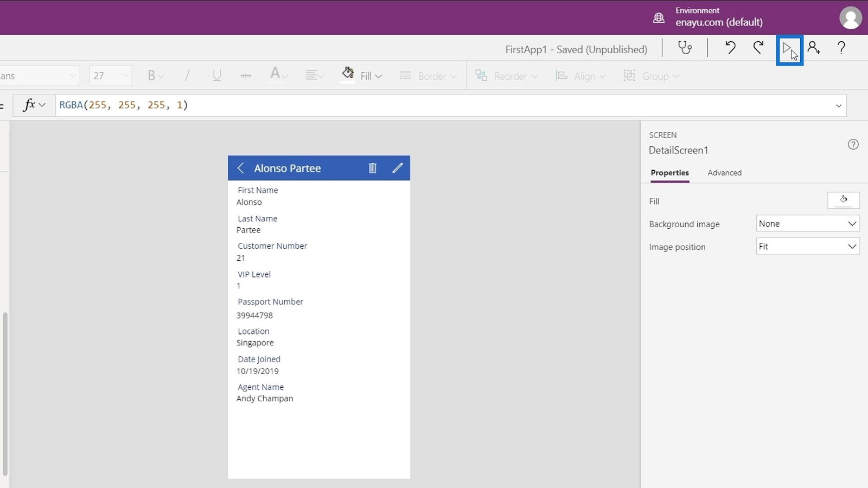
Task: Click the enayu.com (default) environment name
Action: click(x=719, y=22)
